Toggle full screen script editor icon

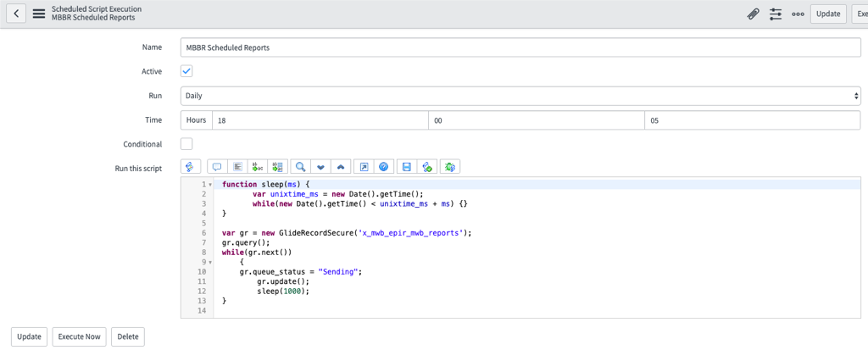coord(364,167)
